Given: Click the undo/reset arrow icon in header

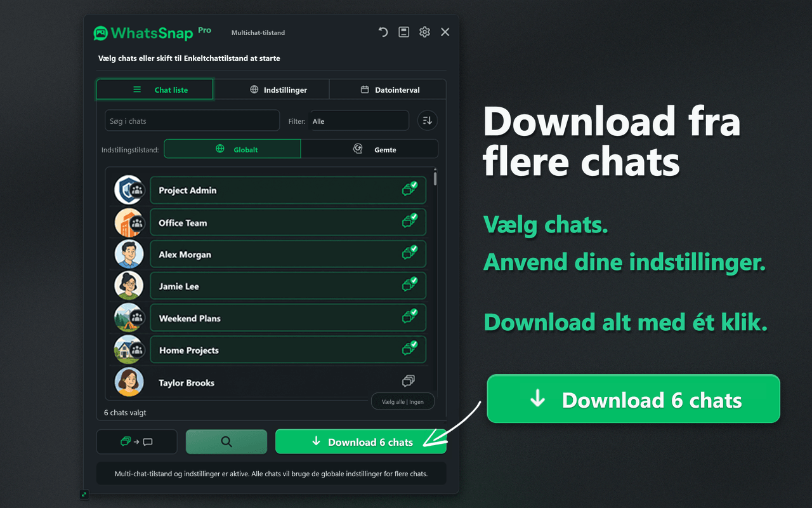Looking at the screenshot, I should (x=383, y=32).
